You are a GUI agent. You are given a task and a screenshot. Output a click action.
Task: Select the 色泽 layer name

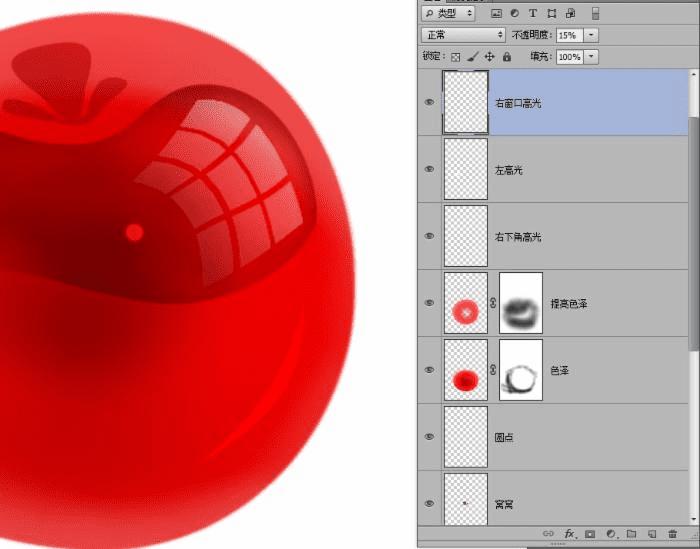click(559, 370)
